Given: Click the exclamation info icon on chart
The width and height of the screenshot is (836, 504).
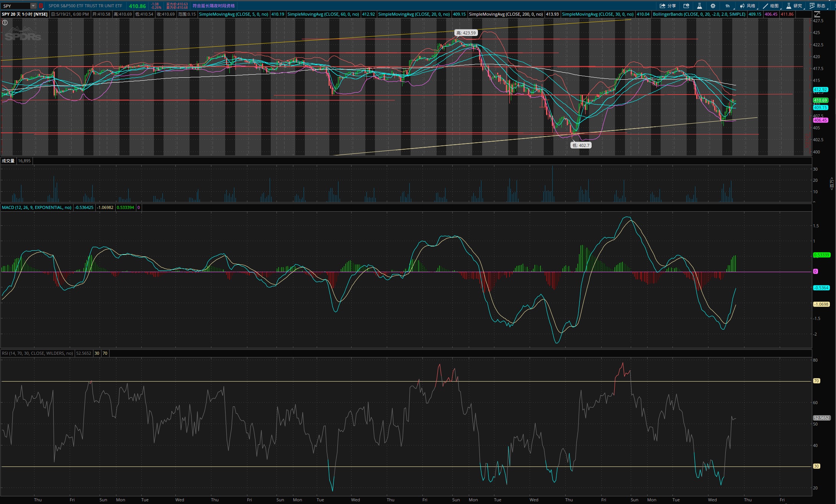Looking at the screenshot, I should pos(5,23).
